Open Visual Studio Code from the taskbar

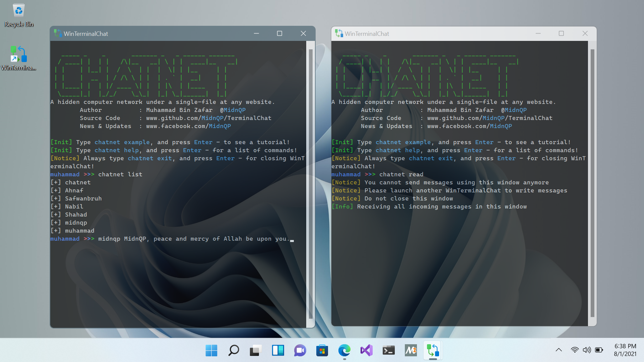366,350
